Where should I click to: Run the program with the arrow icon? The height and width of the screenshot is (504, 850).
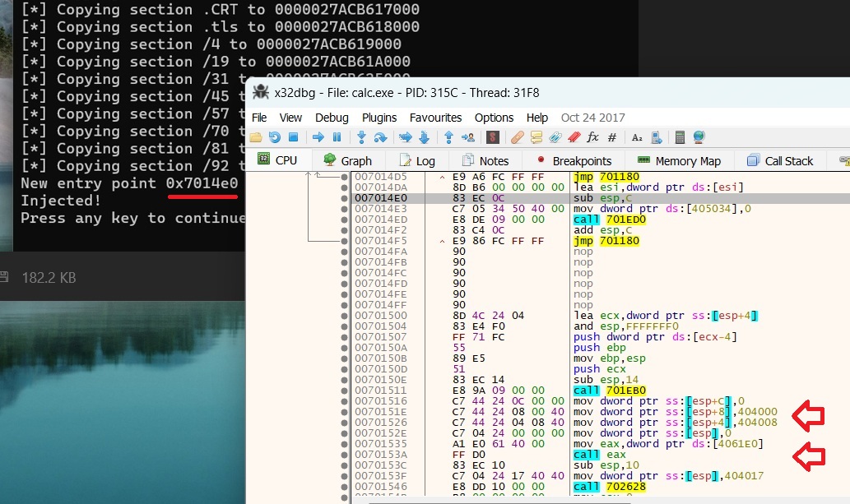point(318,137)
